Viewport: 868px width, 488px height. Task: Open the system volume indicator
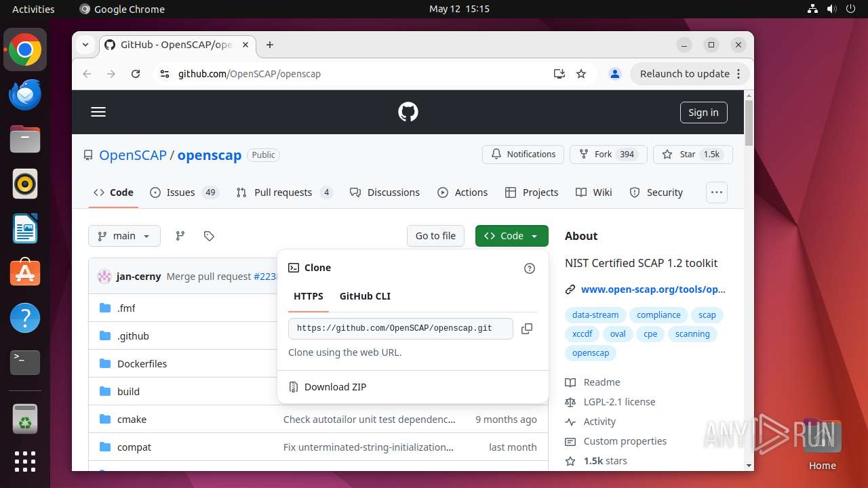coord(831,9)
